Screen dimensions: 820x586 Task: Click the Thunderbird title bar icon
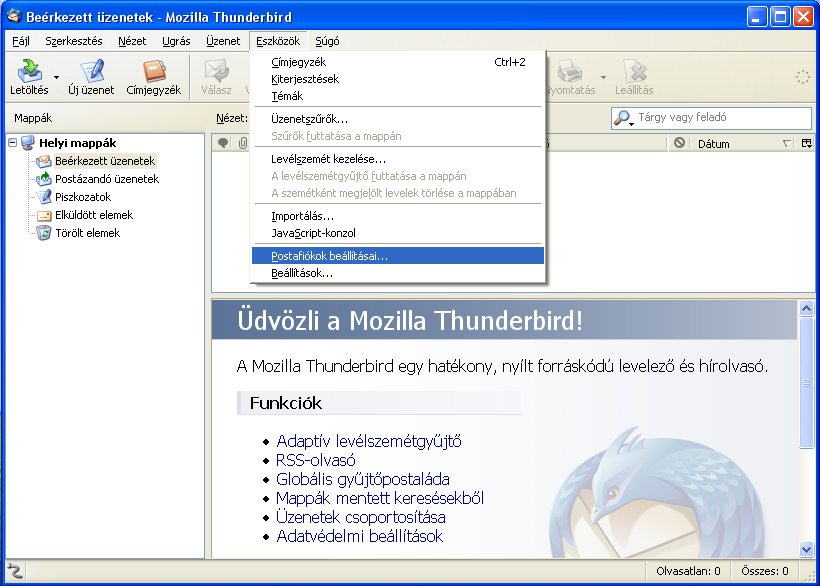pyautogui.click(x=14, y=16)
